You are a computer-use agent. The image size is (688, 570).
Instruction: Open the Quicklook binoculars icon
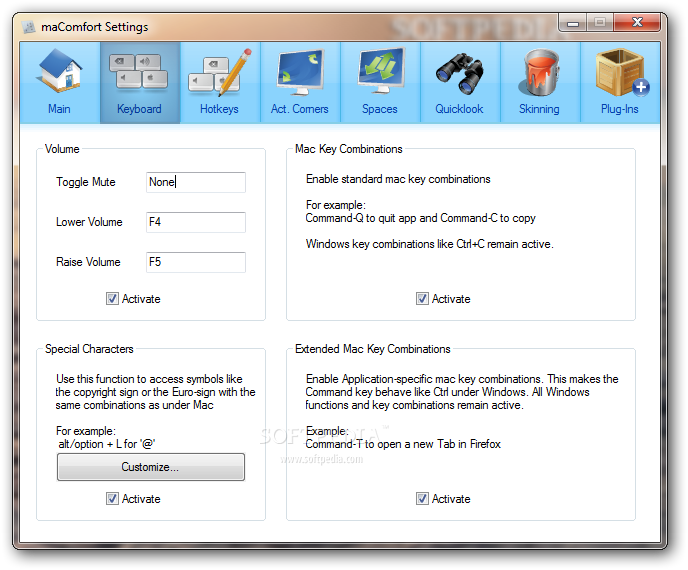(x=459, y=73)
